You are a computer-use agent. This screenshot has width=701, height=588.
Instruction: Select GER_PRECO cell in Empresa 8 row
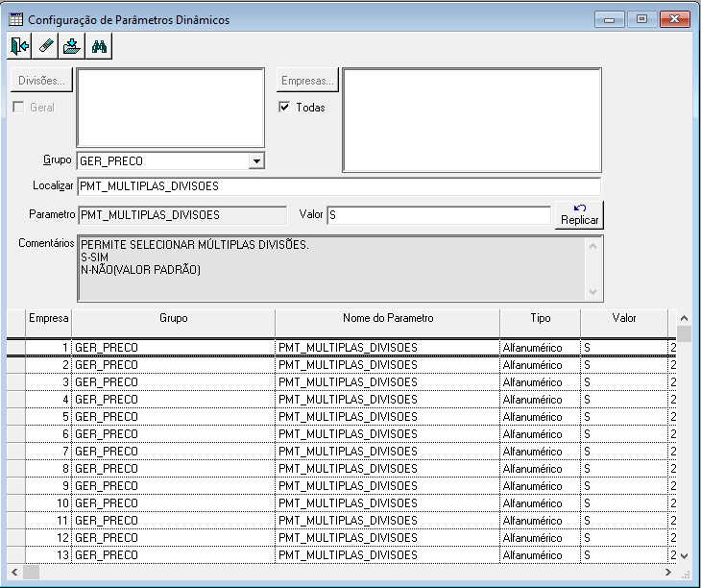(x=174, y=469)
